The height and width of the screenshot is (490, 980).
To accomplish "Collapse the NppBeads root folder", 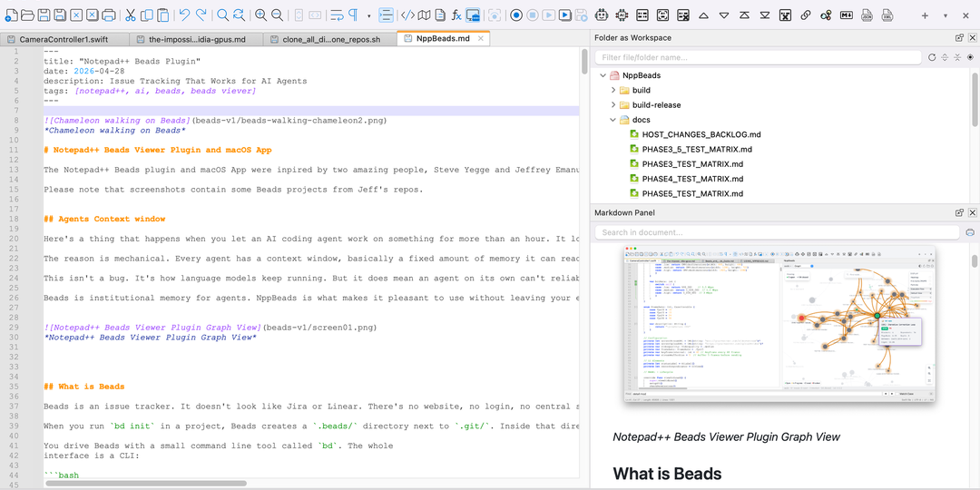I will (603, 75).
